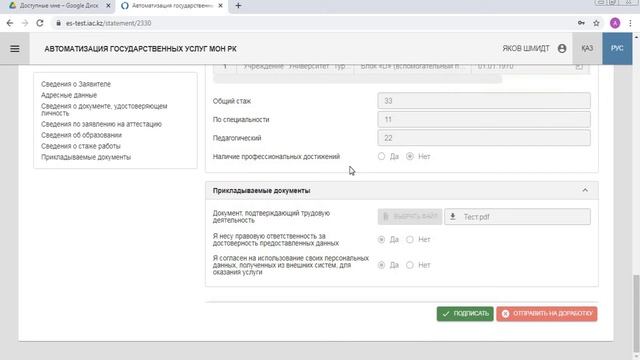Go to Сведения об образовании section

81,135
